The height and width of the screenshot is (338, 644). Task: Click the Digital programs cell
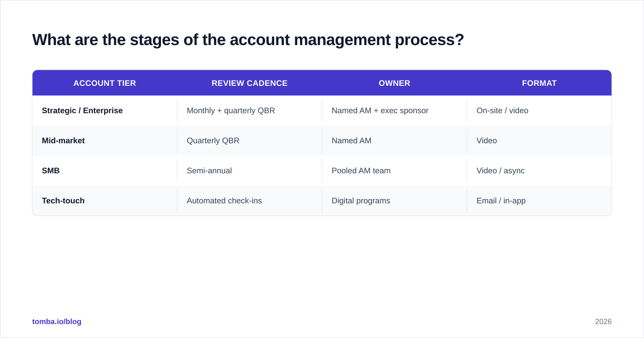[394, 201]
